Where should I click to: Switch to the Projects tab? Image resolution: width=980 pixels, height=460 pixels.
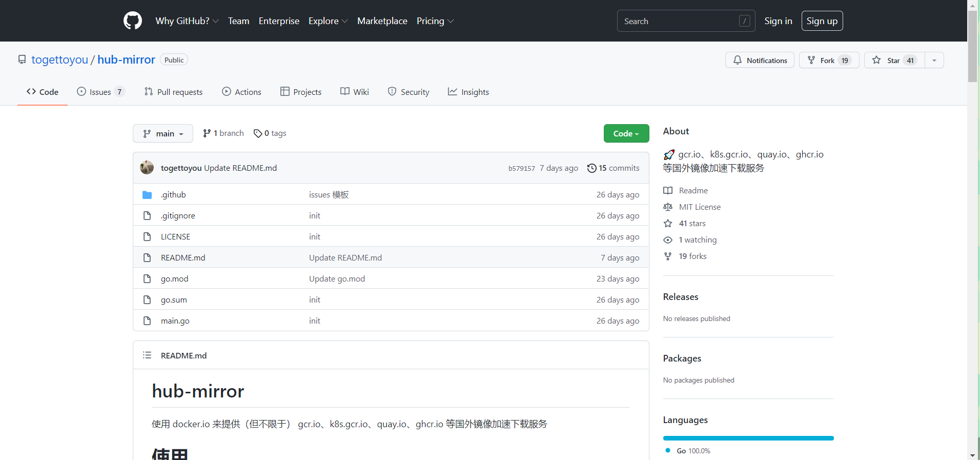(x=301, y=92)
